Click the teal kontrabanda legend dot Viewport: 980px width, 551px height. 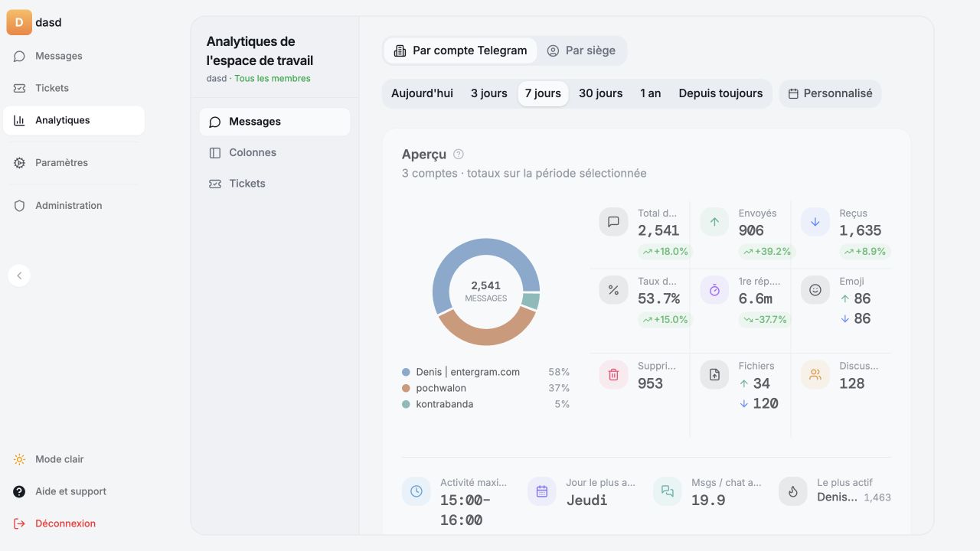pyautogui.click(x=406, y=404)
